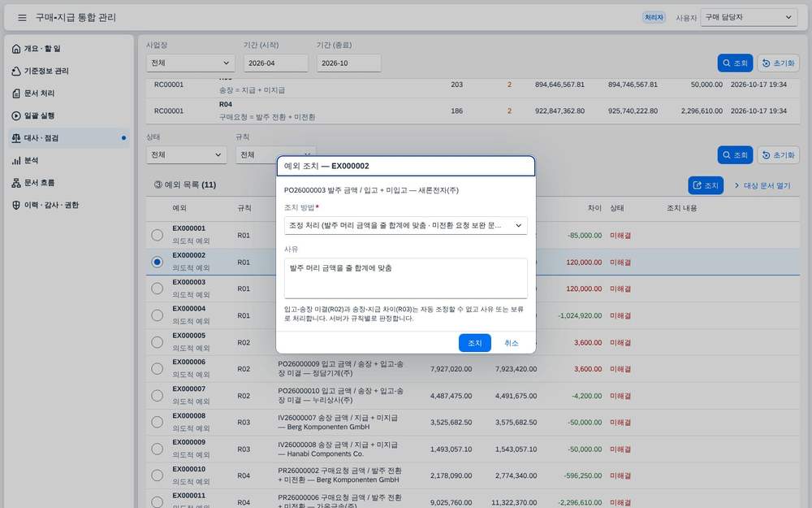Click amount 2,296,610.00 in R04 row

point(702,111)
